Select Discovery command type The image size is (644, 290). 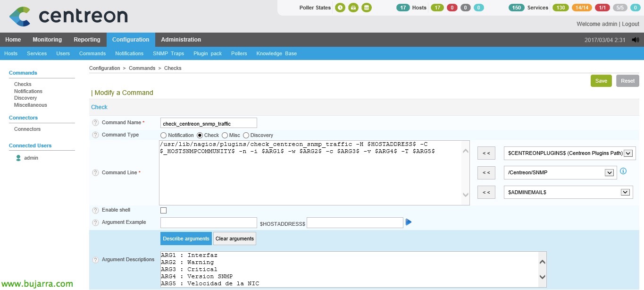pyautogui.click(x=246, y=136)
